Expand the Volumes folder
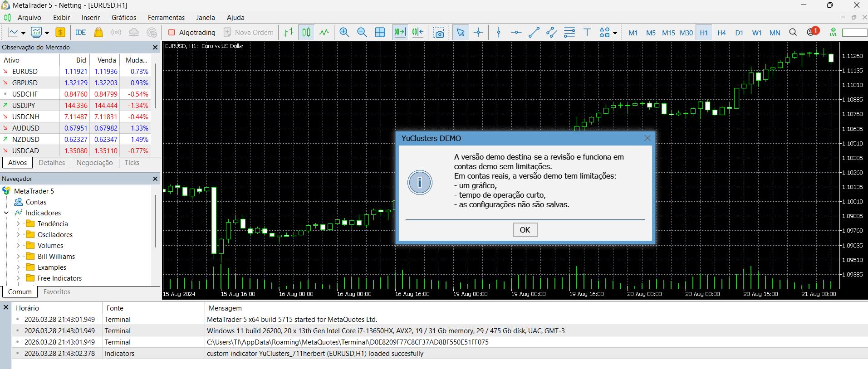 (18, 246)
